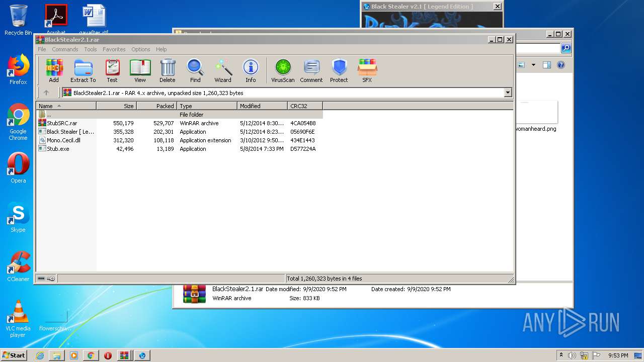Open Internet Explorer from taskbar
644x362 pixels.
40,355
